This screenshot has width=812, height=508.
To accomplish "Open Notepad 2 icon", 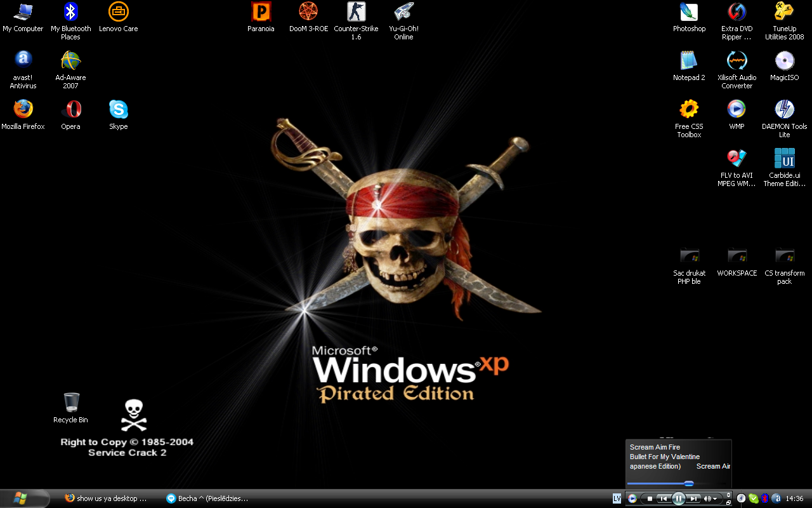I will pyautogui.click(x=689, y=66).
